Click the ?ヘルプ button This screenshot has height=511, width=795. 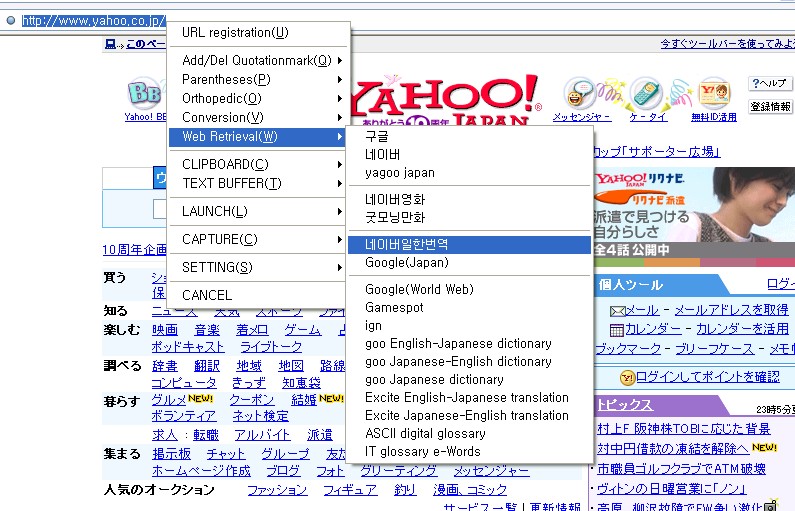click(x=770, y=83)
